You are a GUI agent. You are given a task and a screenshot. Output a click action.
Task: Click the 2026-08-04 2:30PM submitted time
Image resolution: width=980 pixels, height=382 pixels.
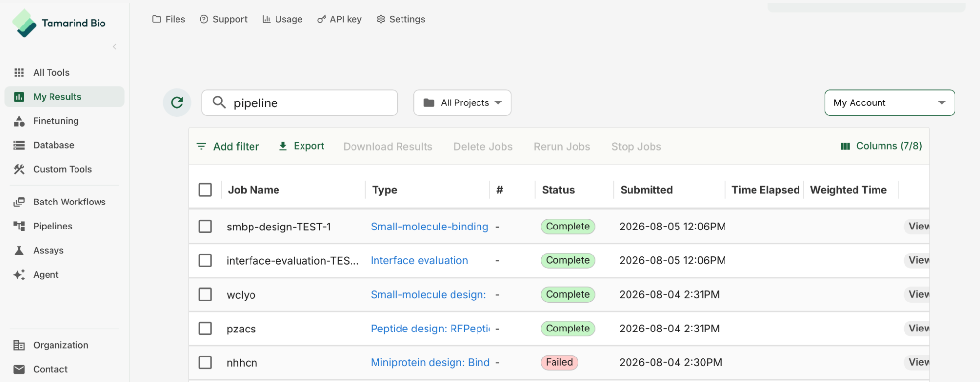[670, 362]
